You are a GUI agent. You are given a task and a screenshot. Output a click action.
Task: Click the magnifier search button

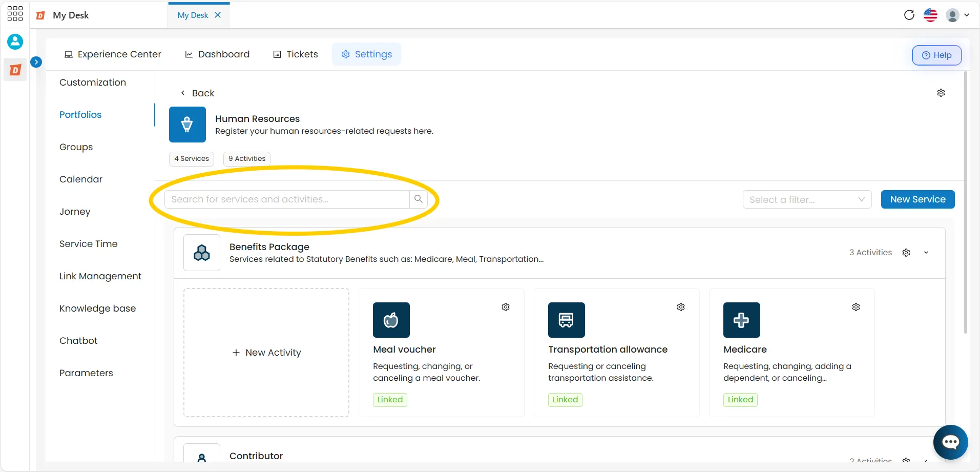click(x=419, y=199)
